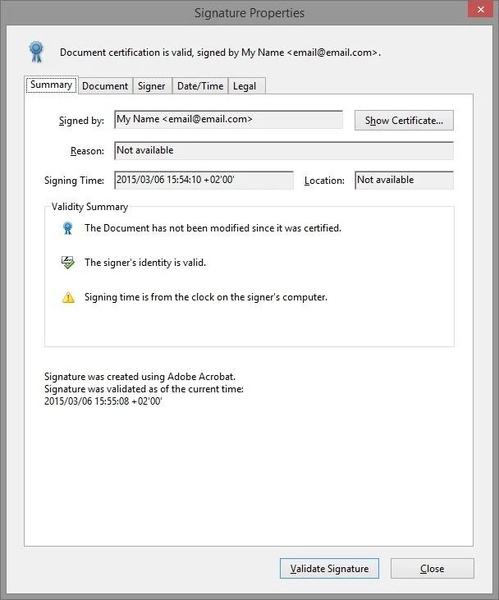Click the green checkmark signer identity icon

[68, 262]
